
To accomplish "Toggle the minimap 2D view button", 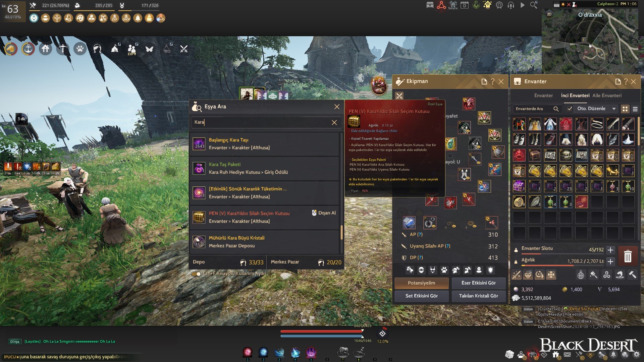I will (x=549, y=14).
